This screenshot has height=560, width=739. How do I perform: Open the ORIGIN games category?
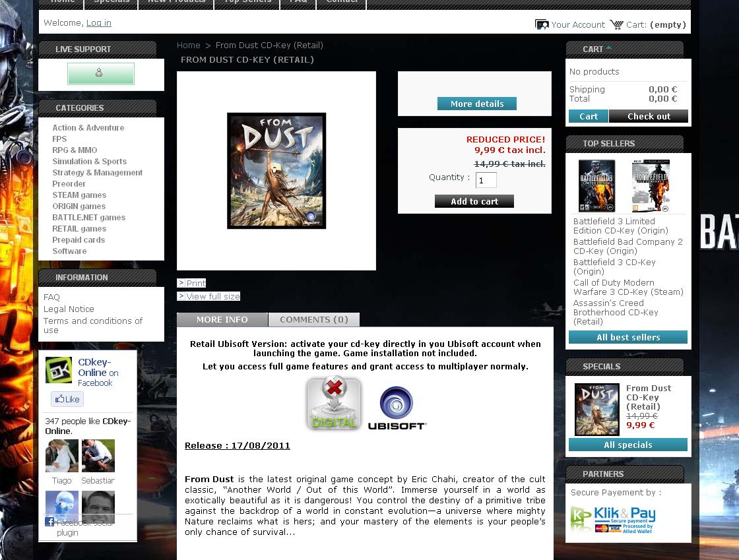click(x=79, y=206)
